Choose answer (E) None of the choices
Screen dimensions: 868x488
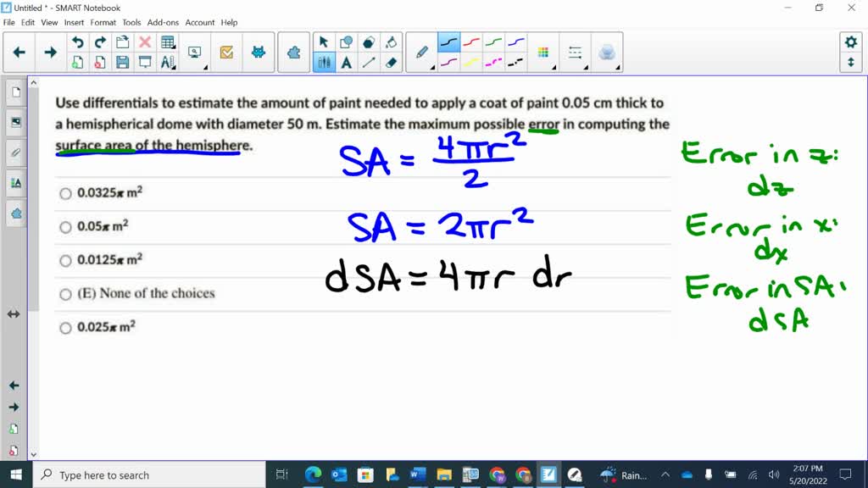pyautogui.click(x=65, y=294)
